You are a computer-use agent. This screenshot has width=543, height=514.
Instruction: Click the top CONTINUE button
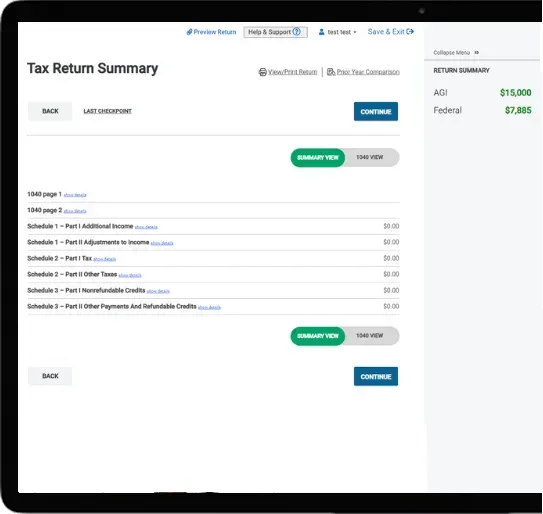(376, 112)
